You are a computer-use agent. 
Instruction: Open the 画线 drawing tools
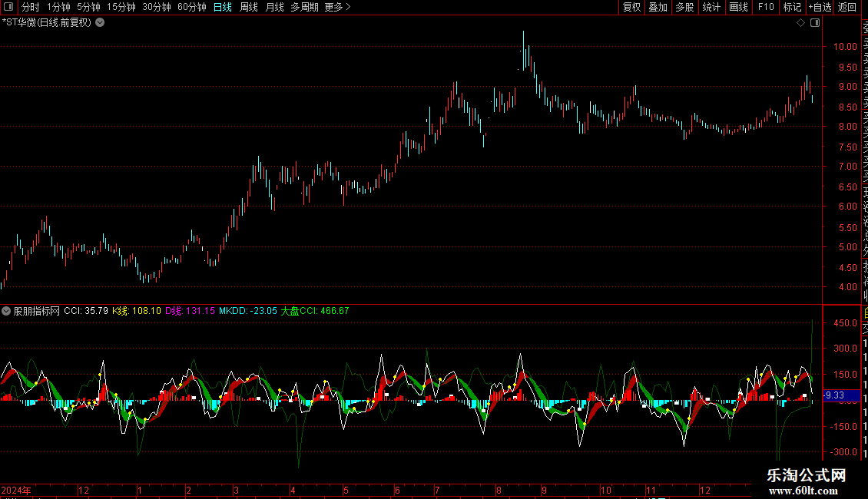738,7
